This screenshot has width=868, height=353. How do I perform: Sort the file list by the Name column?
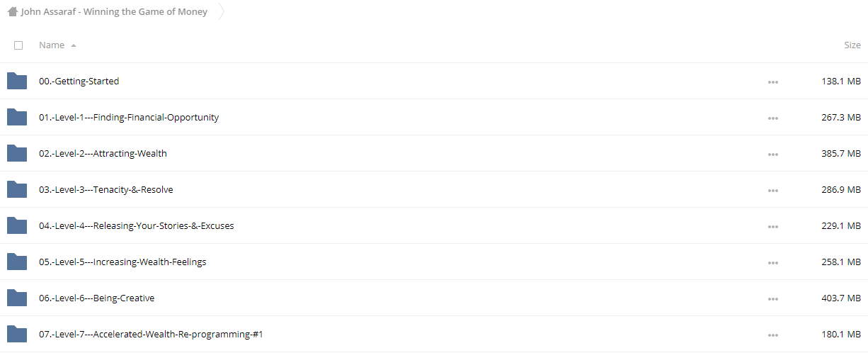click(x=52, y=45)
